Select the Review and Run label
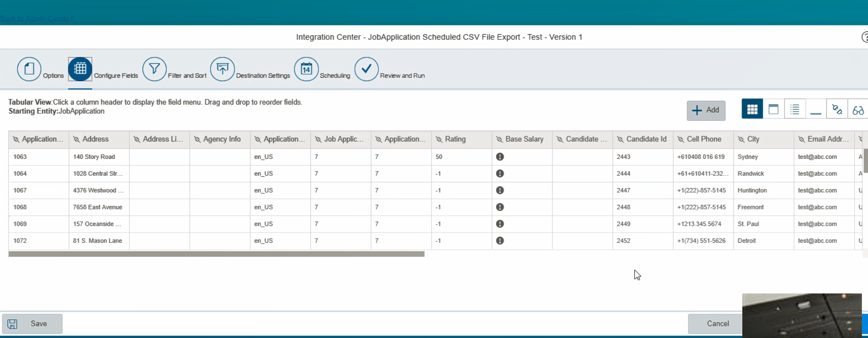Viewport: 868px width, 338px height. pos(402,75)
